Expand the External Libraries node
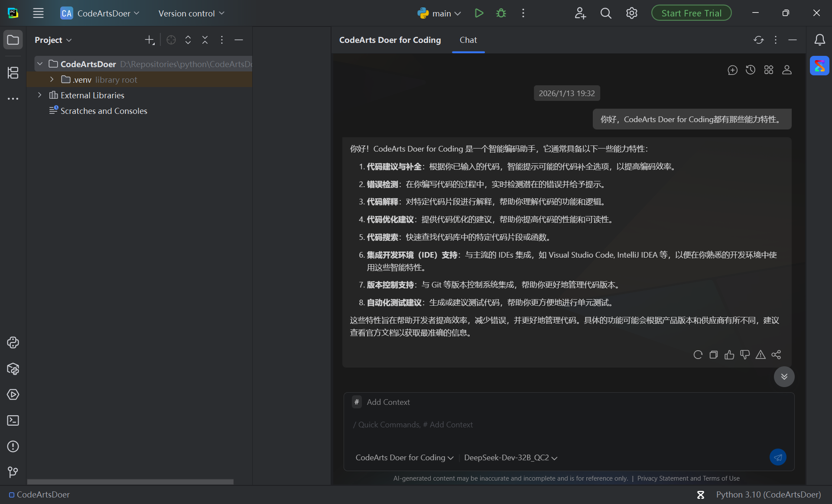The image size is (832, 504). [39, 95]
